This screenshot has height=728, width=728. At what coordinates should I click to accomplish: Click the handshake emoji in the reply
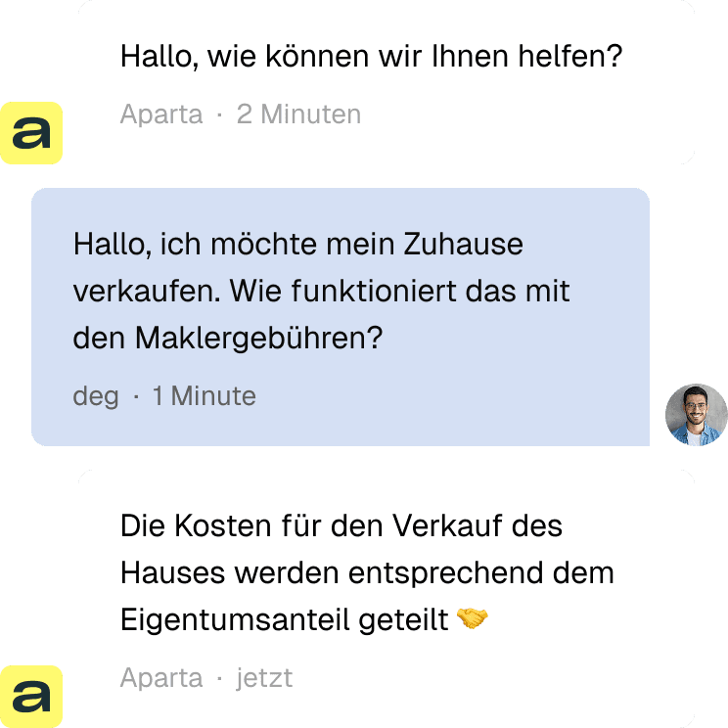coord(473,619)
